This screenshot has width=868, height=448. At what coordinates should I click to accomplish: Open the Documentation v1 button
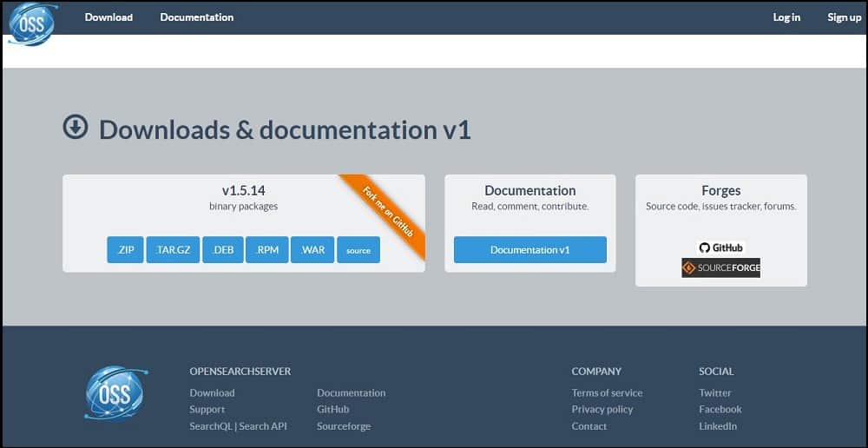530,250
